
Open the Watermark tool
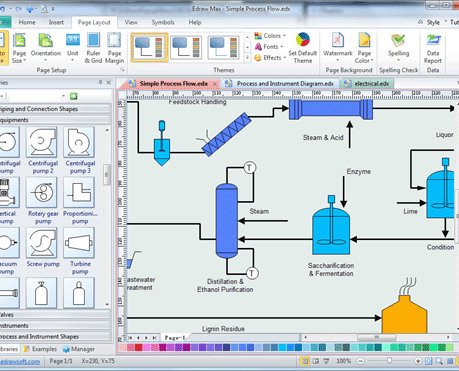[337, 47]
